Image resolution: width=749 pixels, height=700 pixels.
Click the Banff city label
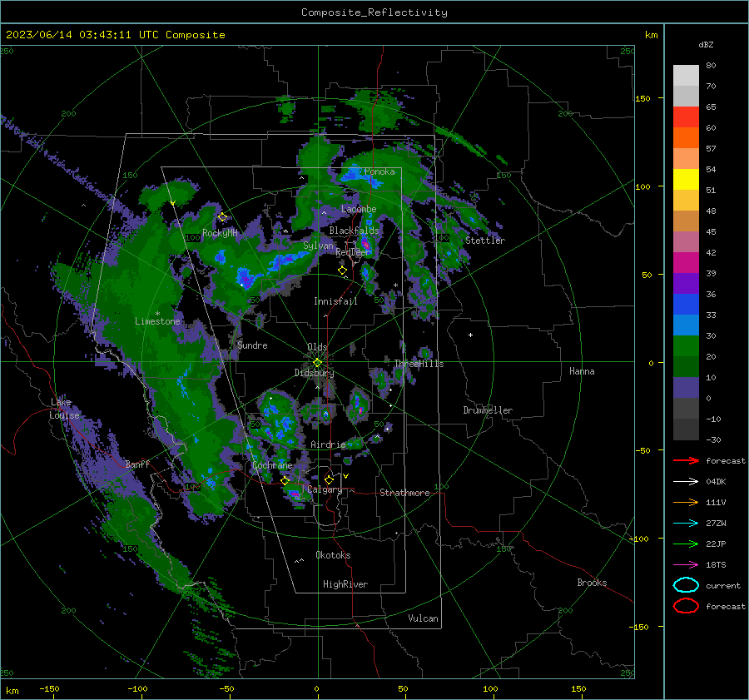[137, 464]
